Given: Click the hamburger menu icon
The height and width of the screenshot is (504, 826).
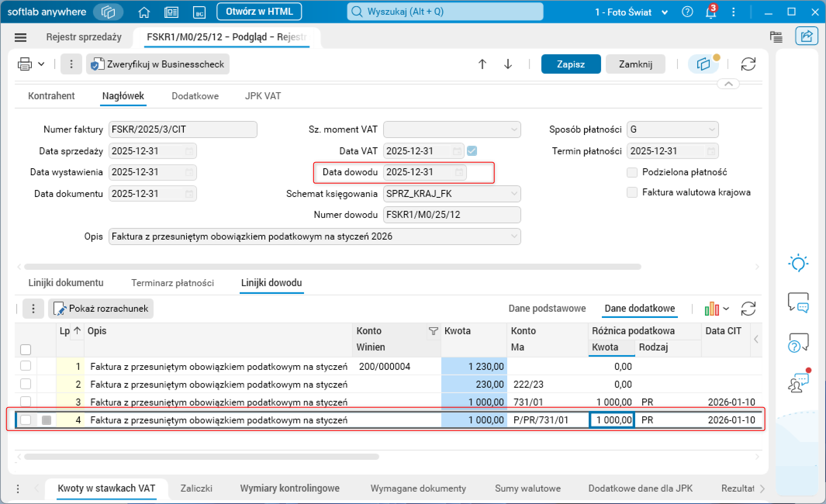Looking at the screenshot, I should pyautogui.click(x=21, y=37).
